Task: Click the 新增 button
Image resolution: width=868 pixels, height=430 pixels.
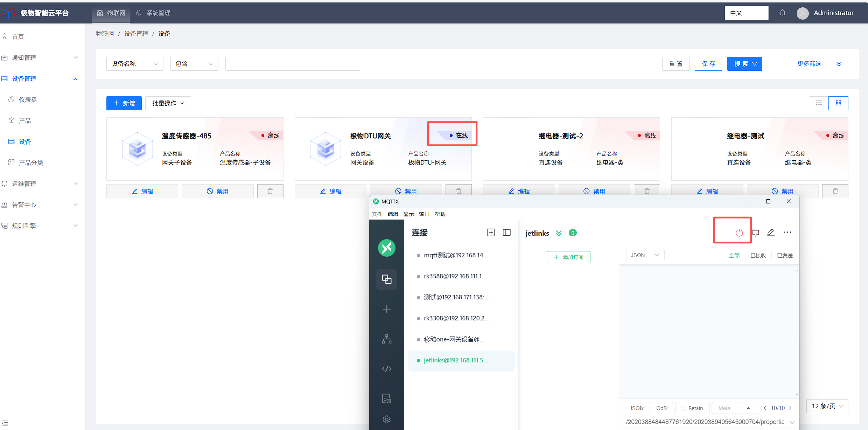Action: tap(124, 103)
